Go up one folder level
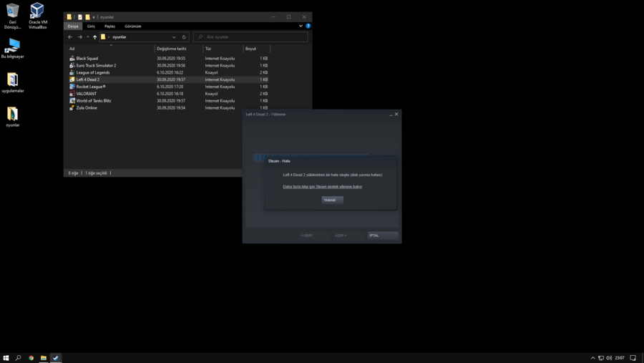 coord(95,37)
